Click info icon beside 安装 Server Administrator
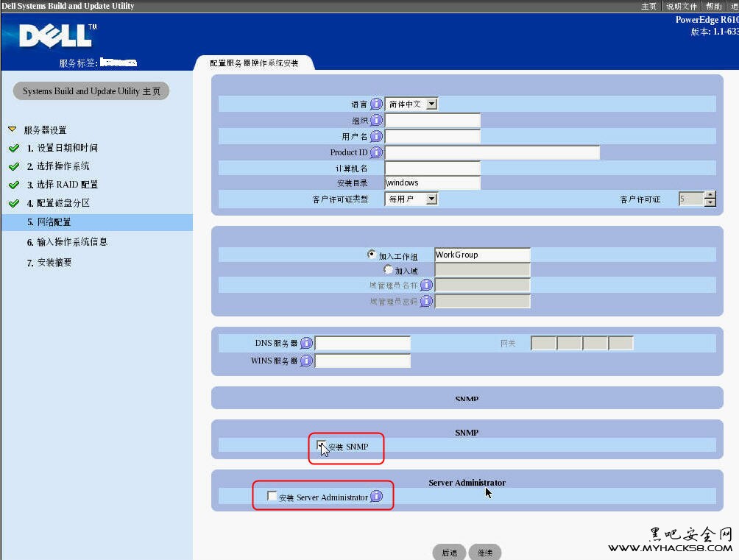Image resolution: width=739 pixels, height=560 pixels. click(x=376, y=497)
